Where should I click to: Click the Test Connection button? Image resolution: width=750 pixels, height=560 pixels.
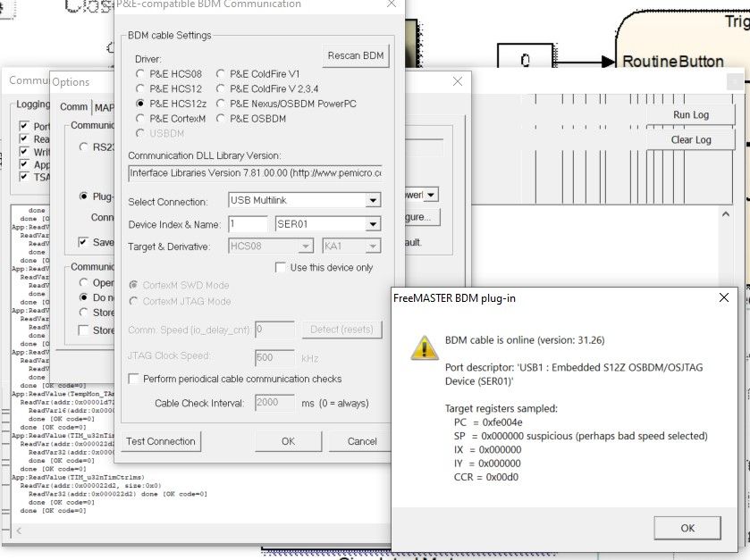[x=161, y=441]
